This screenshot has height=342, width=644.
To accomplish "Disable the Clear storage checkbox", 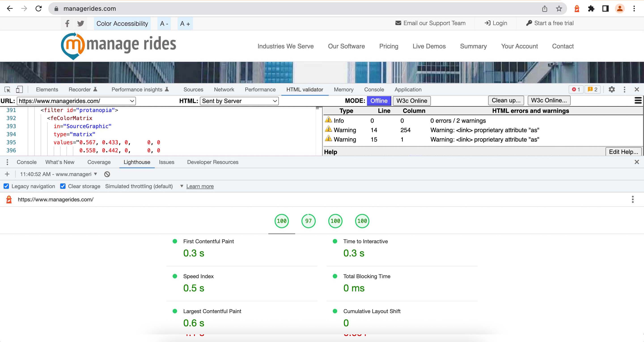I will (63, 186).
